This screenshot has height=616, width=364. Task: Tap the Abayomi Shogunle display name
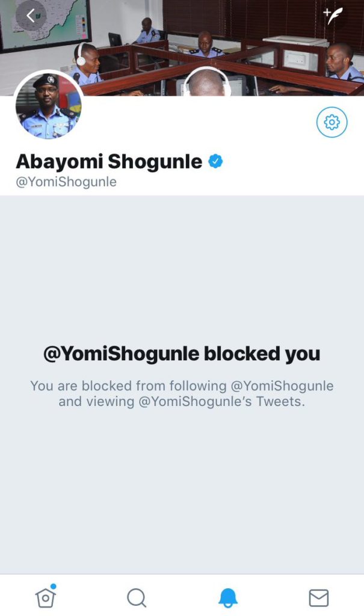109,161
